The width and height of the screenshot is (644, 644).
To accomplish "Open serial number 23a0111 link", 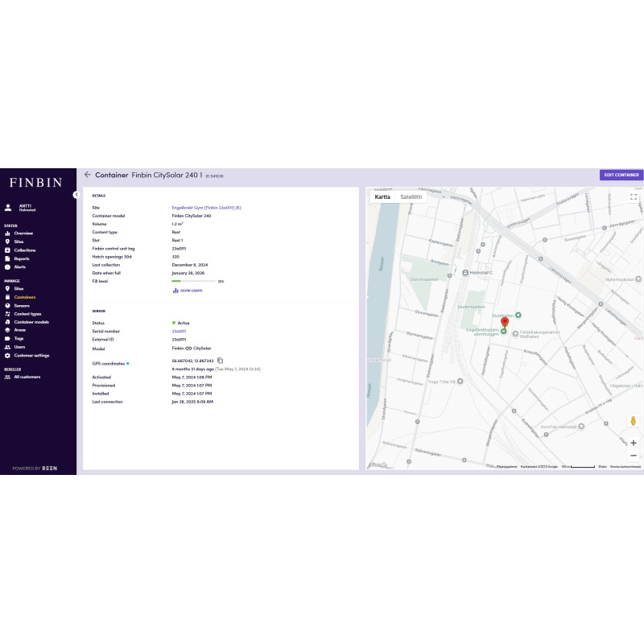I will (180, 331).
